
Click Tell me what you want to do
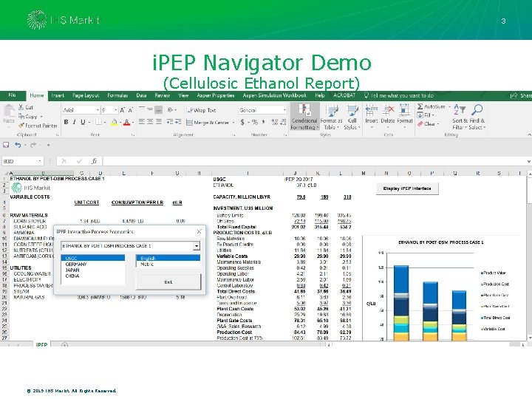pos(399,95)
